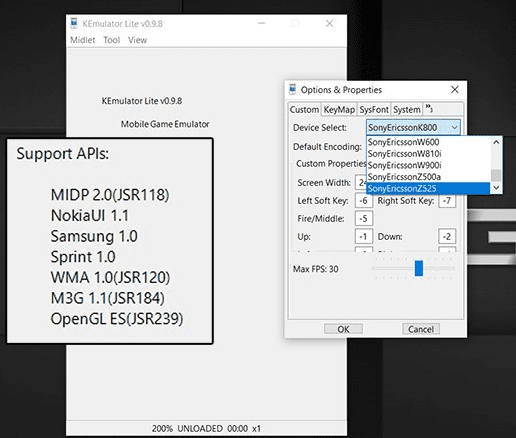This screenshot has width=516, height=438.
Task: Click the Mobile Game Emulator text
Action: pos(165,124)
